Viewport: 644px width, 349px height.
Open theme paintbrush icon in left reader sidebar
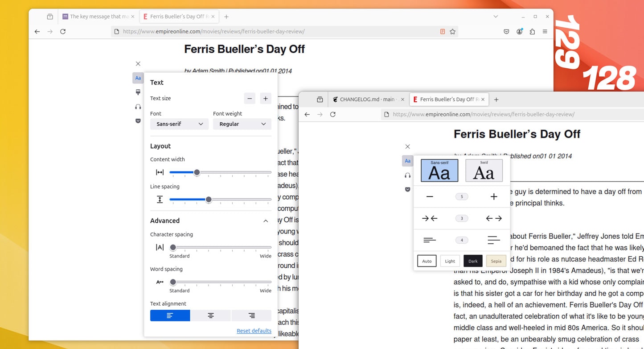[x=138, y=92]
